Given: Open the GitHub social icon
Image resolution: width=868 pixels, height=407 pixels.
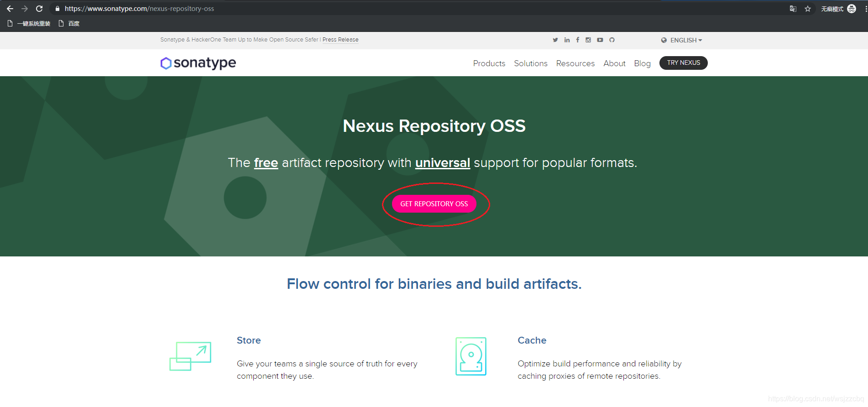Looking at the screenshot, I should 612,40.
